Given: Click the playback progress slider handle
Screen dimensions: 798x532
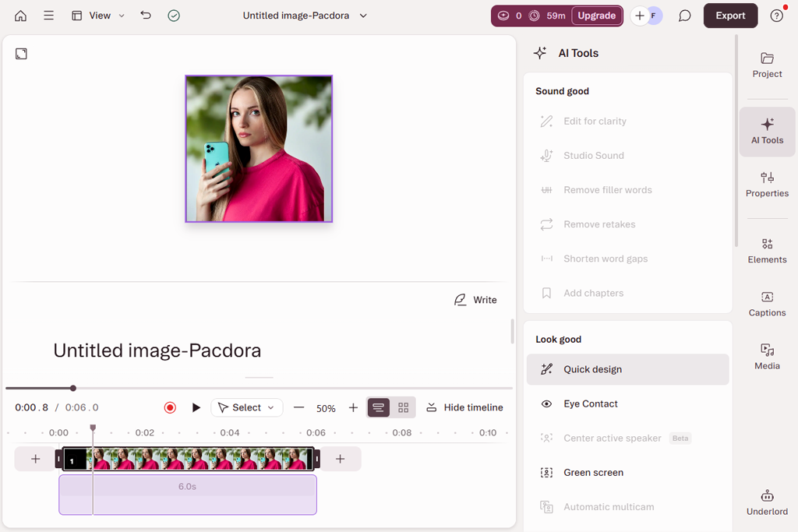Looking at the screenshot, I should point(73,388).
